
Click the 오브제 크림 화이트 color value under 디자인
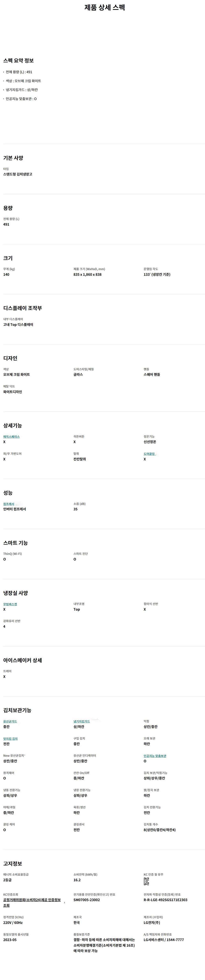pos(16,374)
